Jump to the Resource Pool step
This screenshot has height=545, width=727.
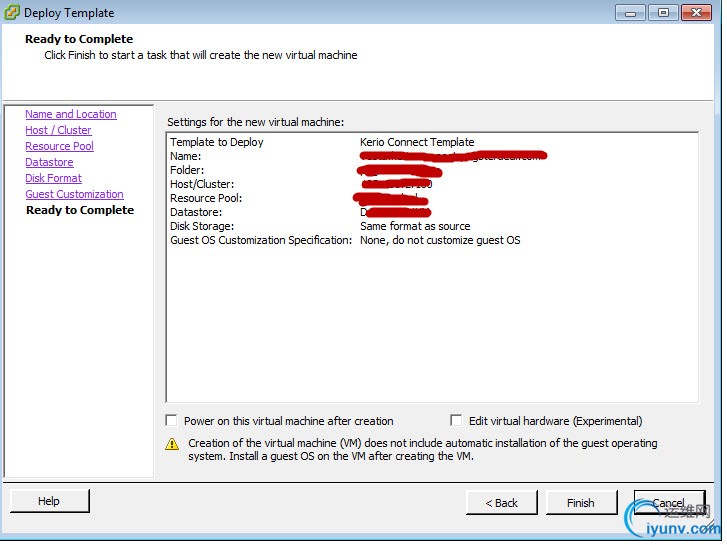(59, 146)
